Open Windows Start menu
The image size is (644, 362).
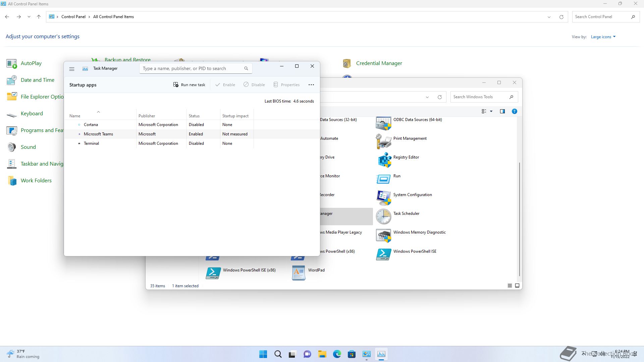263,354
